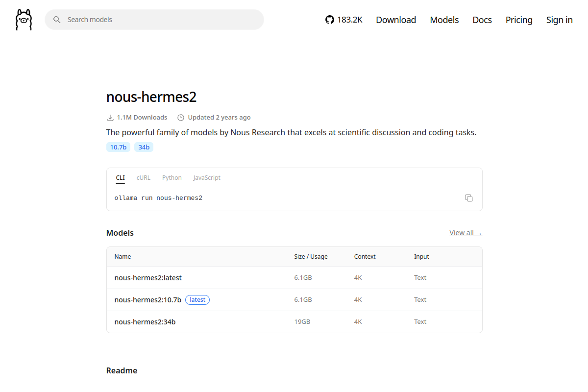This screenshot has height=392, width=588.
Task: Click the blue latest badge
Action: 197,300
